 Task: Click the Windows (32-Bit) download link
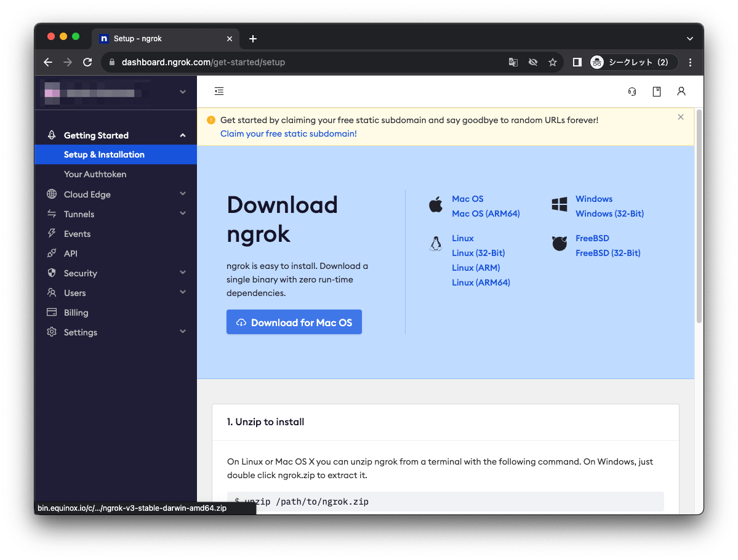[609, 214]
